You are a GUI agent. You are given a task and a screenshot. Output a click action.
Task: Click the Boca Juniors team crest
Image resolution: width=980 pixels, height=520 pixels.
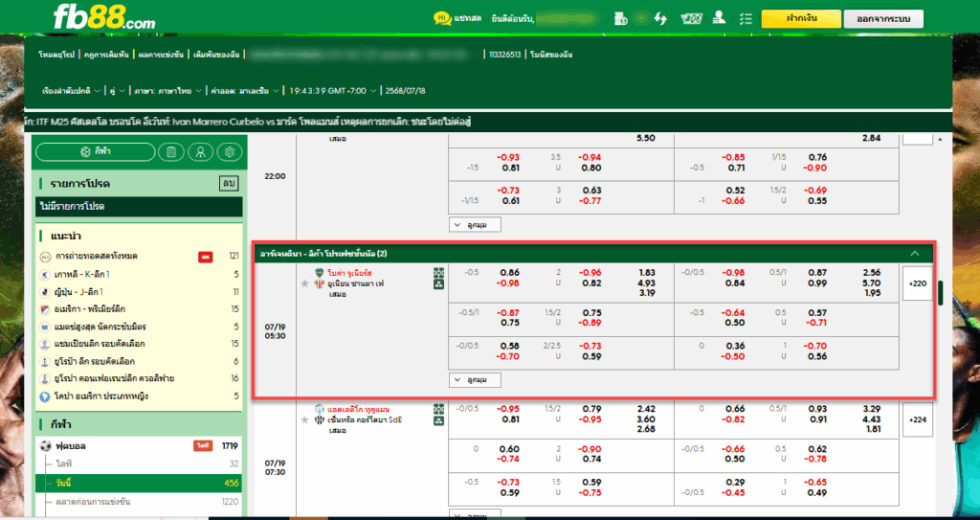(x=320, y=273)
